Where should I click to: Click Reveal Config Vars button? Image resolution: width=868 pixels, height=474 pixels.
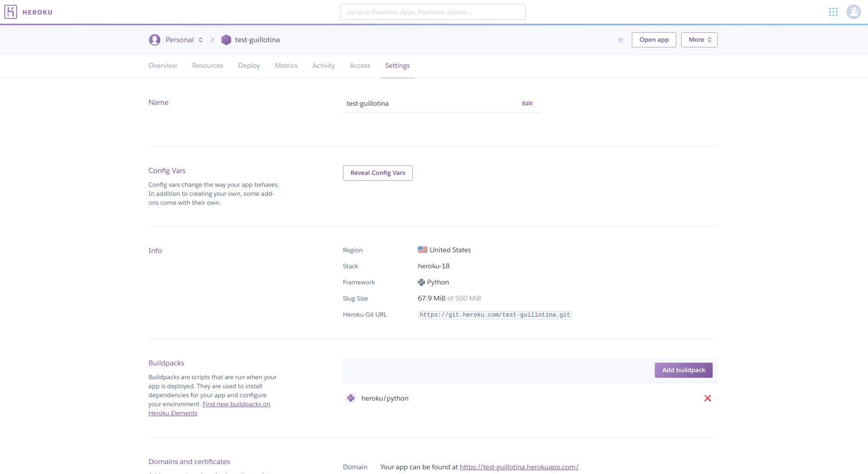tap(378, 173)
